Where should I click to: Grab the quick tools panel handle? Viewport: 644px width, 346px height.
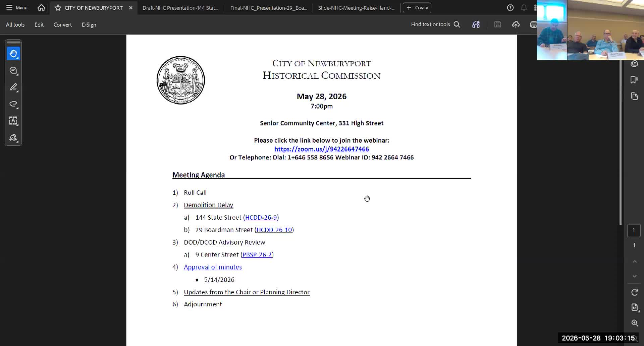[13, 42]
